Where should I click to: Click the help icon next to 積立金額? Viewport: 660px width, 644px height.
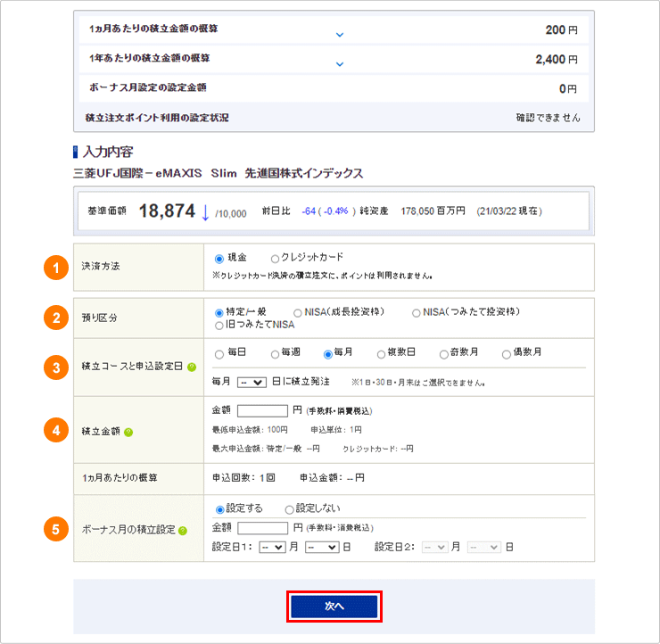point(128,433)
